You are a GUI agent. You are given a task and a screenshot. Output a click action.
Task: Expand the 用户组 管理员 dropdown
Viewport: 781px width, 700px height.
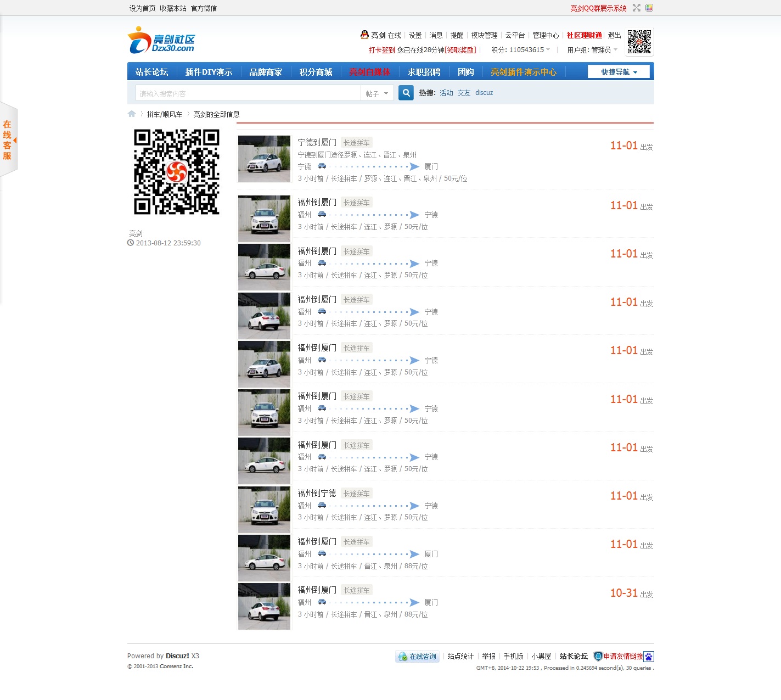point(592,50)
